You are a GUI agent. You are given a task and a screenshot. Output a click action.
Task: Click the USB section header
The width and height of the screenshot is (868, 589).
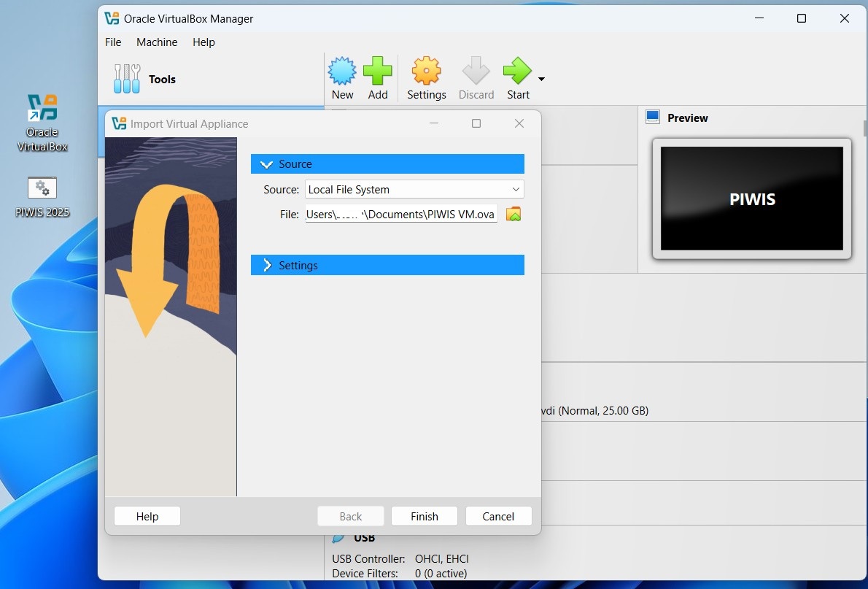pyautogui.click(x=364, y=538)
